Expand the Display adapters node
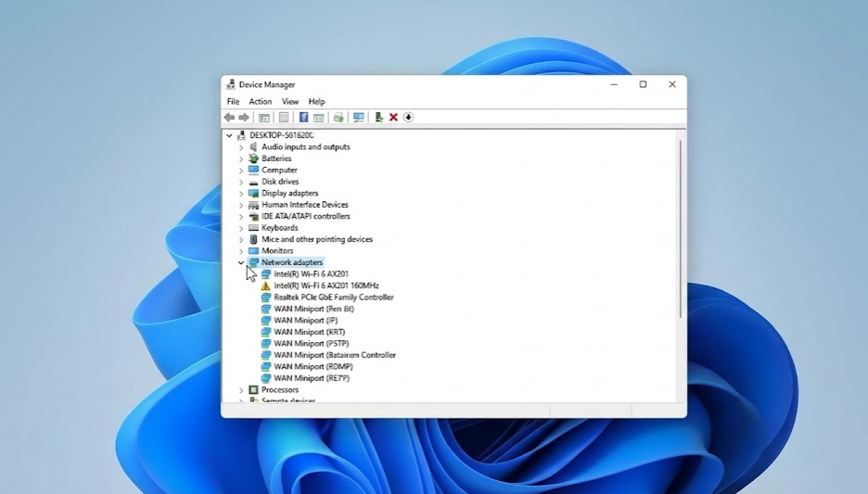Viewport: 868px width, 494px height. pyautogui.click(x=241, y=194)
